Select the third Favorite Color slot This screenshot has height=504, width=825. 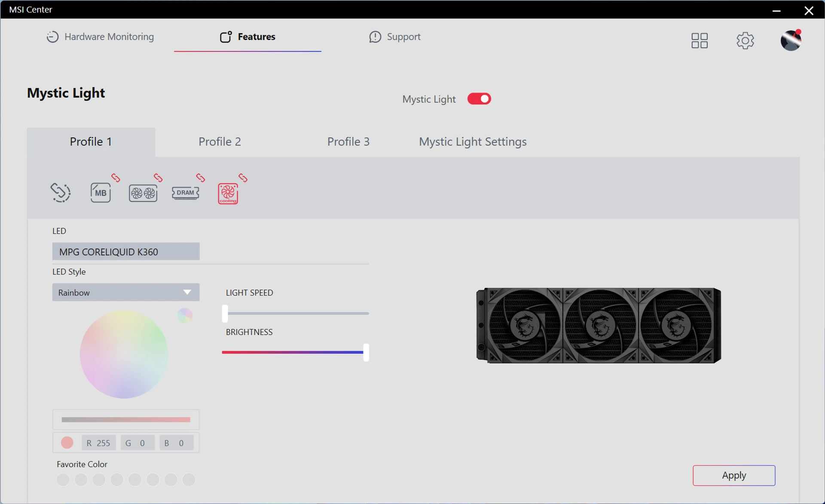click(99, 480)
